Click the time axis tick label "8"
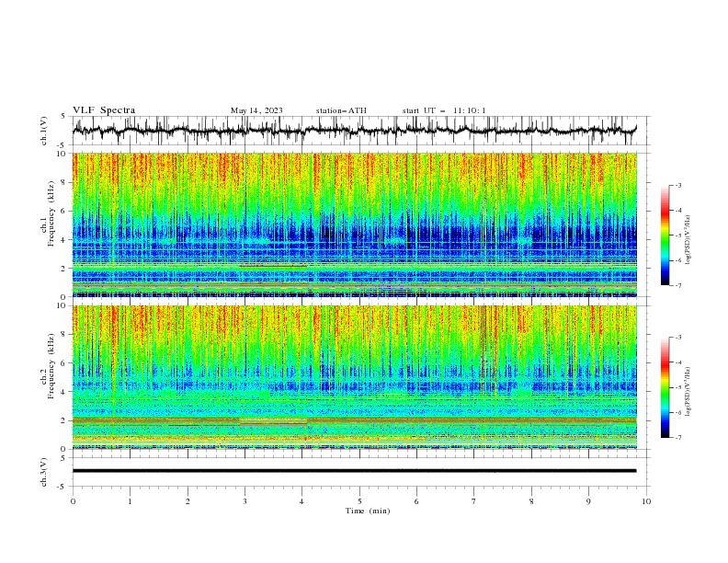This screenshot has height=563, width=728. click(531, 501)
